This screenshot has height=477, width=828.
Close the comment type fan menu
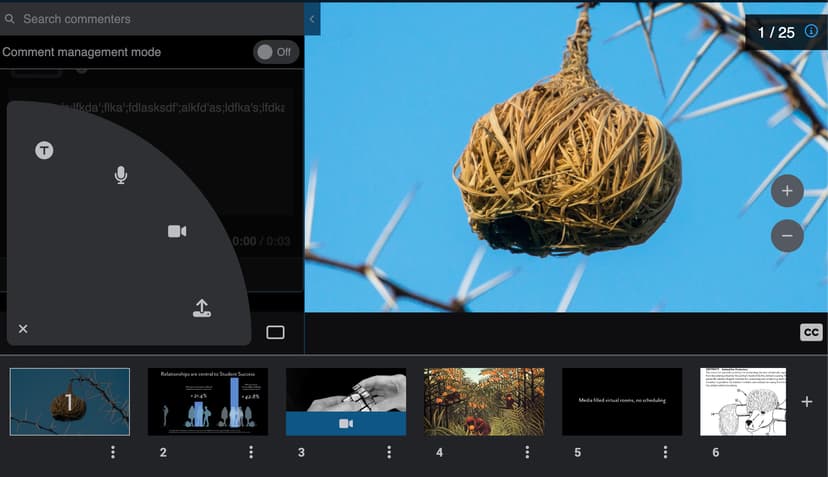[x=23, y=329]
